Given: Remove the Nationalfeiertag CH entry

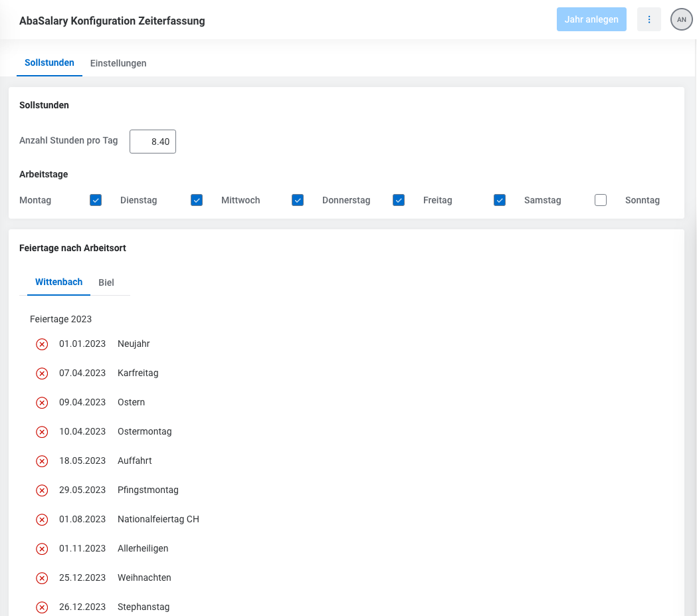Looking at the screenshot, I should tap(42, 520).
